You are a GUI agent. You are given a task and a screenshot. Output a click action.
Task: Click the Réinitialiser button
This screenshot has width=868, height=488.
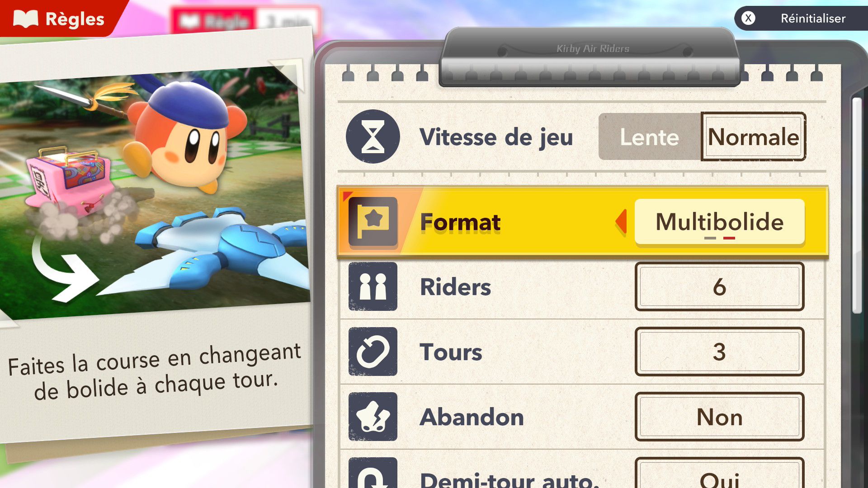[x=801, y=18]
